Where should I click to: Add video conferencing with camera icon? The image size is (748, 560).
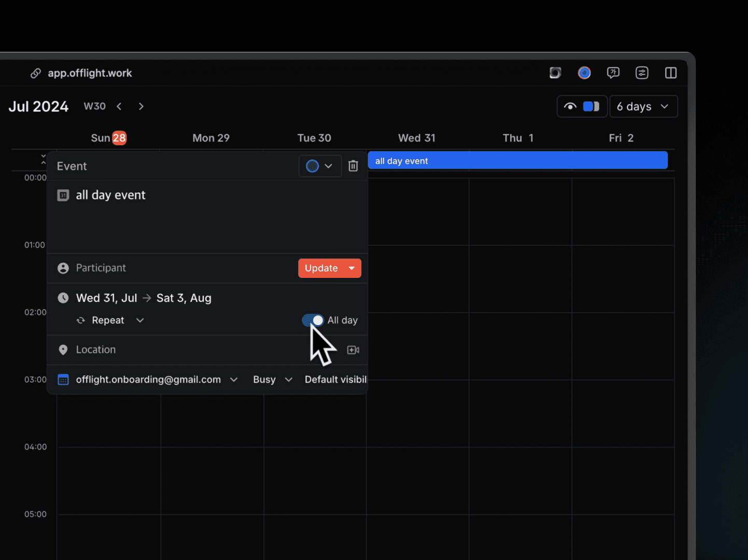353,350
